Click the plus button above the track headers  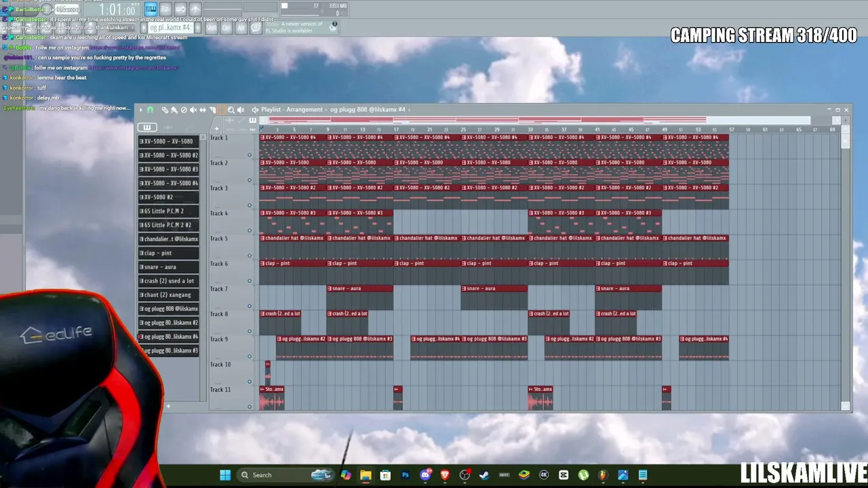216,128
